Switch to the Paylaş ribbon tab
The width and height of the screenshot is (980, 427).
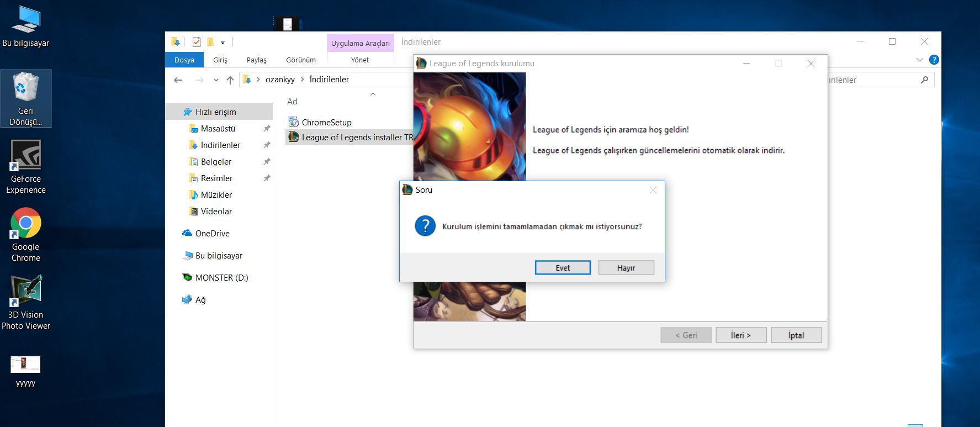coord(256,60)
